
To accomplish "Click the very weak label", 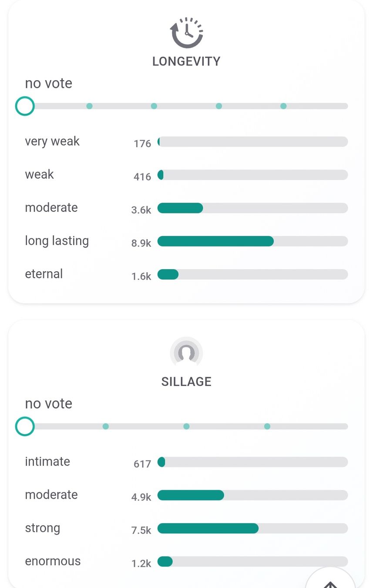I will [52, 142].
